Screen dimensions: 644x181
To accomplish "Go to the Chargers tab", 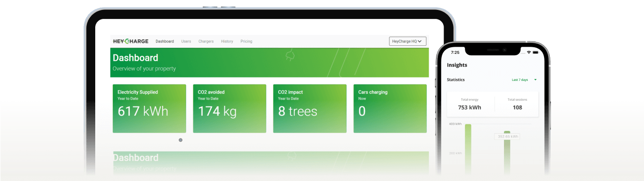I will pos(206,42).
